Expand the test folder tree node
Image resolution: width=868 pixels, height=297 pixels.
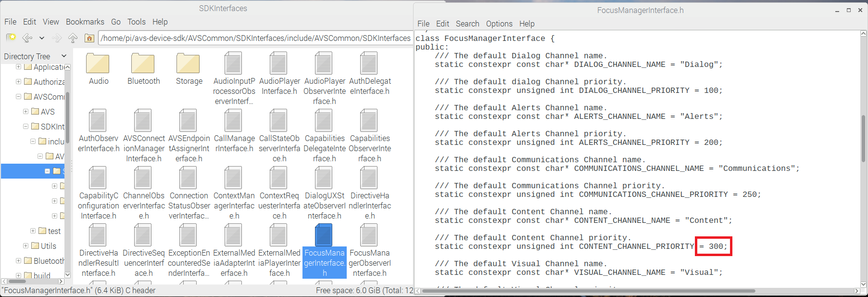click(33, 231)
